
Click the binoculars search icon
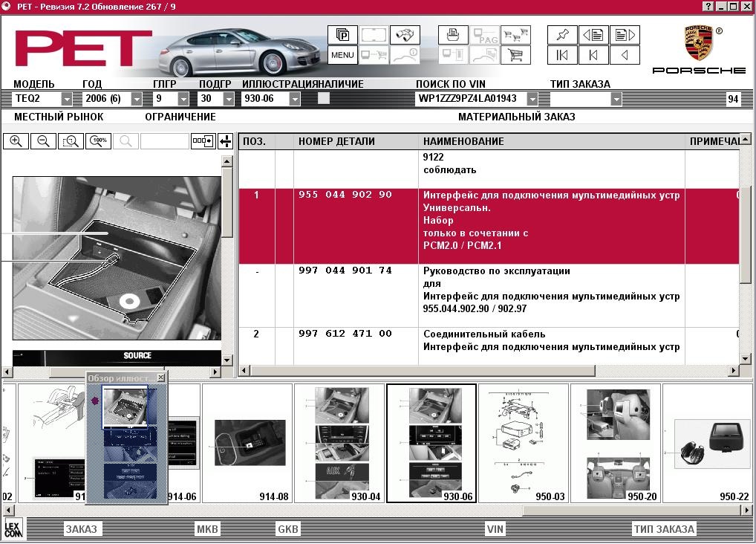pos(405,35)
